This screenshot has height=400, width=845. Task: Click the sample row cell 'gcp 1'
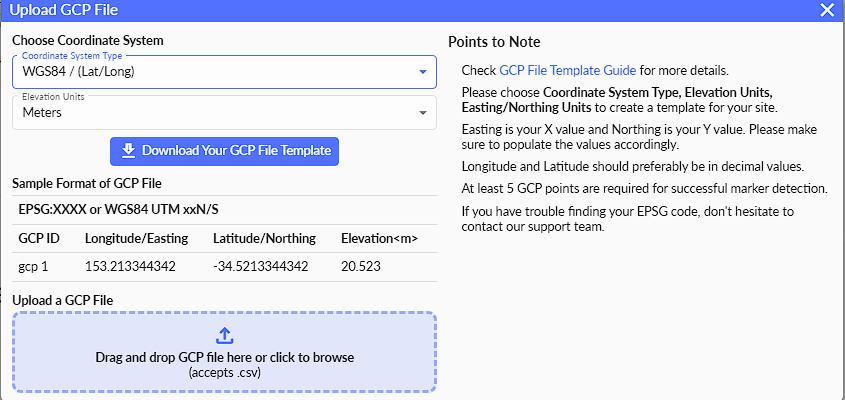point(35,267)
